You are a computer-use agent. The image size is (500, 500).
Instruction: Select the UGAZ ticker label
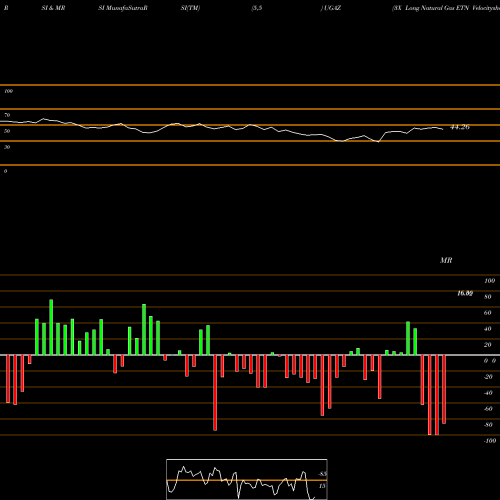(332, 8)
